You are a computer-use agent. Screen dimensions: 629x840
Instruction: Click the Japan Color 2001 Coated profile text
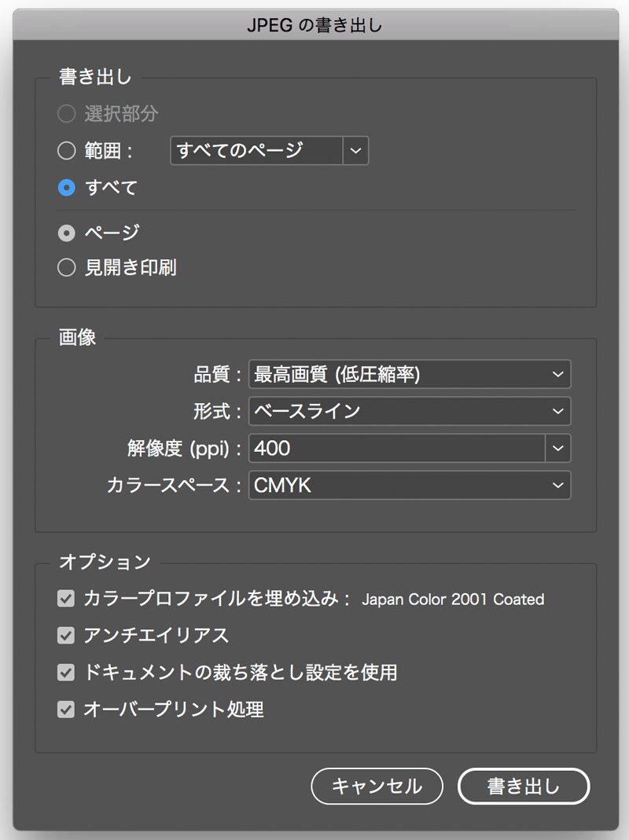tap(452, 600)
